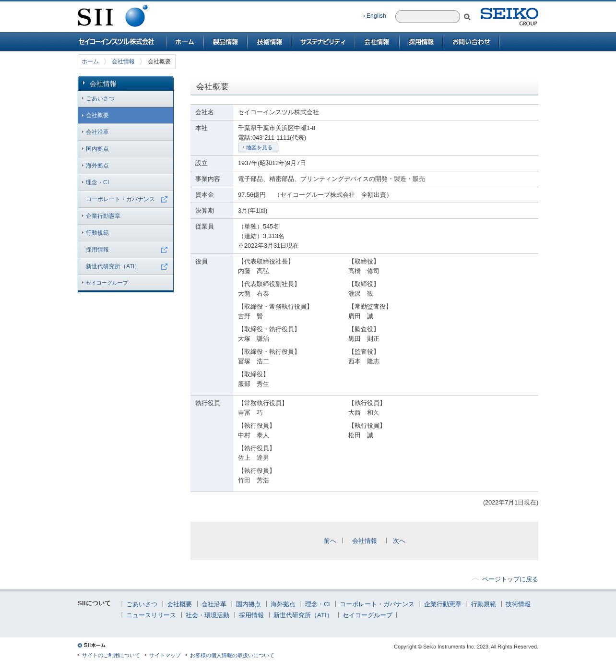Select ごあいさつ in sidebar

[126, 98]
